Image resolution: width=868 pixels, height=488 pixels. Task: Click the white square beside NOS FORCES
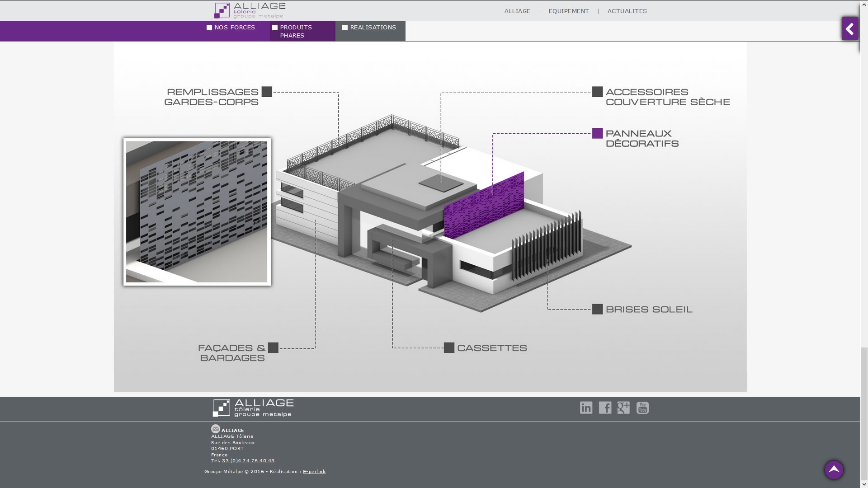(209, 28)
